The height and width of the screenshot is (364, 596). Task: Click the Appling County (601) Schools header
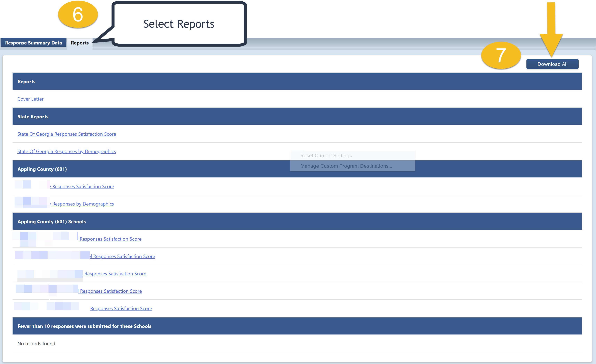pos(51,221)
